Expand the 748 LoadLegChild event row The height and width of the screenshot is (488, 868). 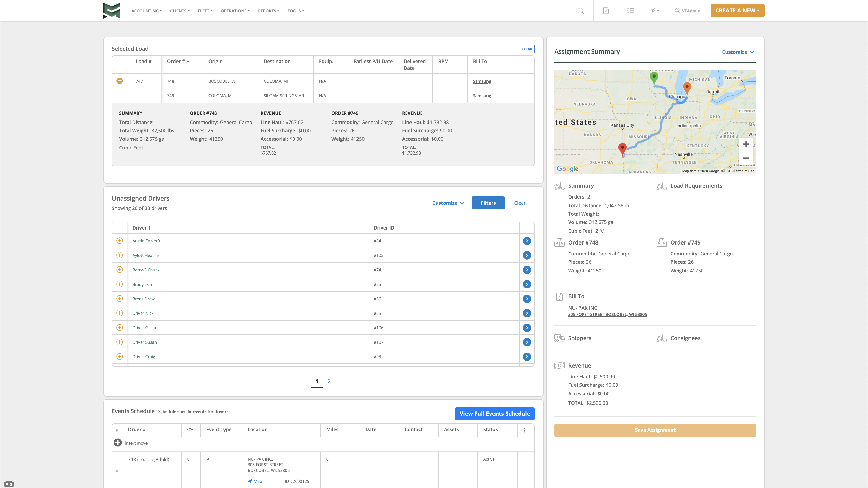(117, 471)
